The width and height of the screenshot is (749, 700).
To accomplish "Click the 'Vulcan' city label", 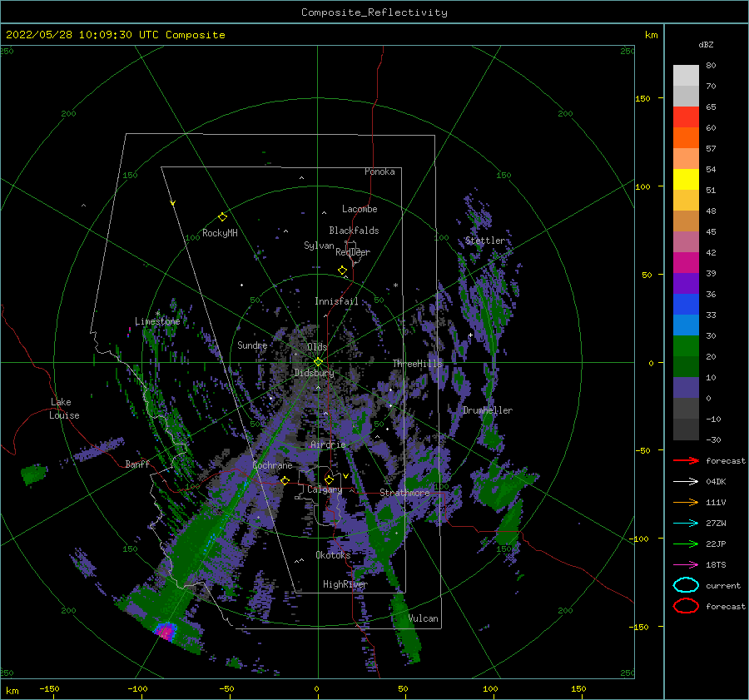I will (x=424, y=618).
